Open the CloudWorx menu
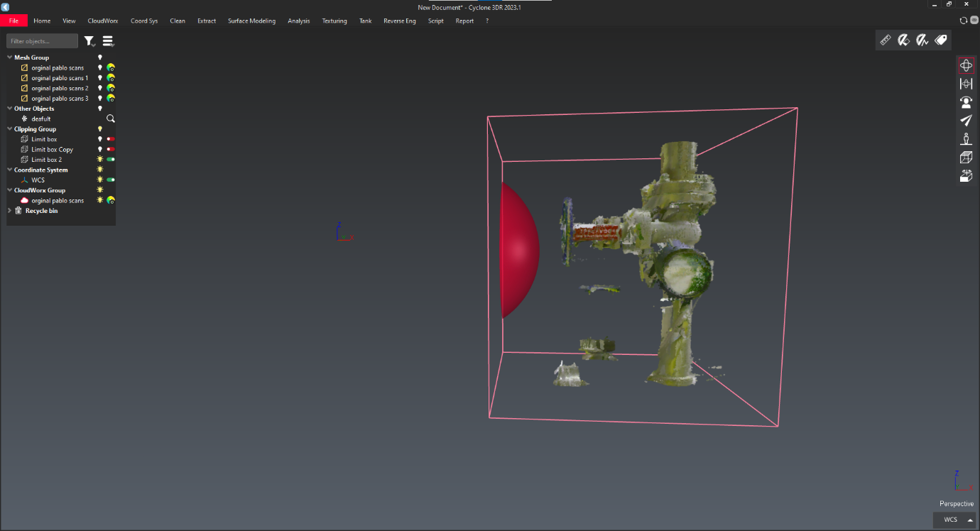Image resolution: width=980 pixels, height=531 pixels. click(x=103, y=21)
